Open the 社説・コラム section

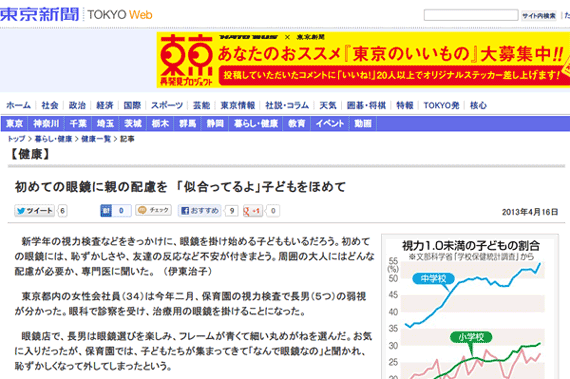coord(287,105)
